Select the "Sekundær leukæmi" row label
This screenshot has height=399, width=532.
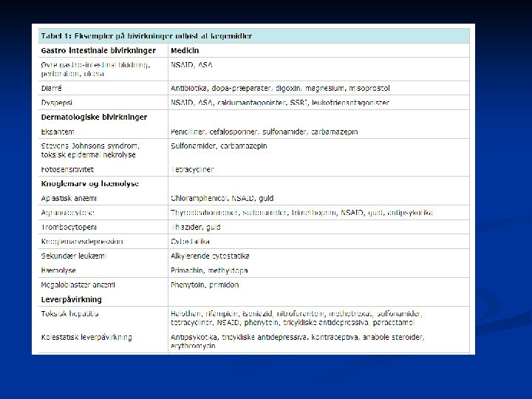click(x=74, y=256)
